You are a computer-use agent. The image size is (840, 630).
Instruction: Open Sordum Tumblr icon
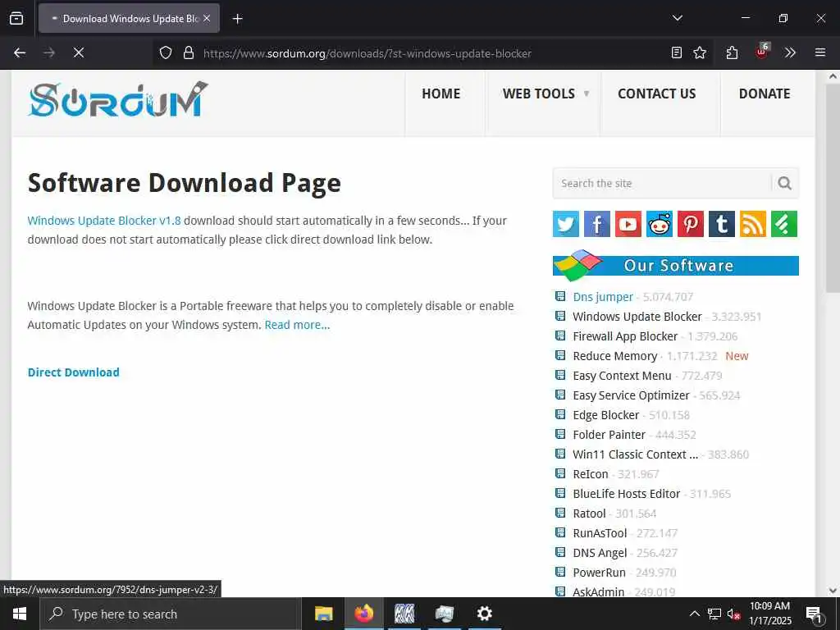pos(722,223)
